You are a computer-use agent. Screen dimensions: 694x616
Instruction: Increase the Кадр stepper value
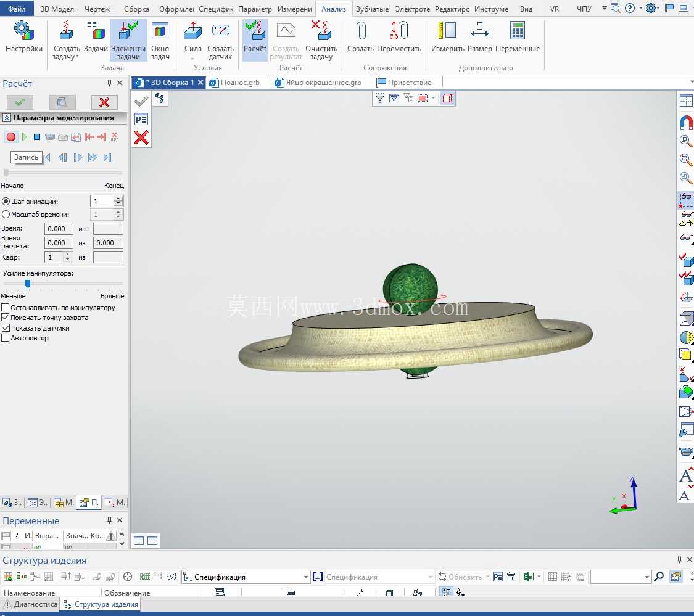(x=67, y=255)
